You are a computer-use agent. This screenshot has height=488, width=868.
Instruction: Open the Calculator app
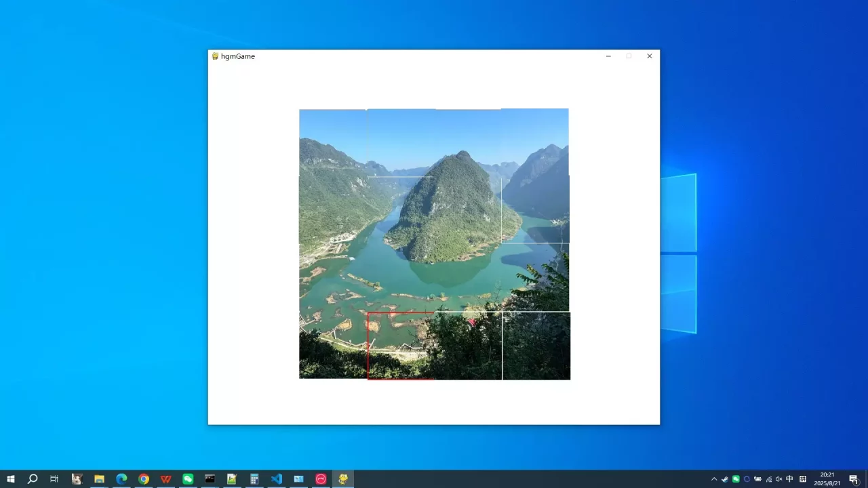[254, 479]
